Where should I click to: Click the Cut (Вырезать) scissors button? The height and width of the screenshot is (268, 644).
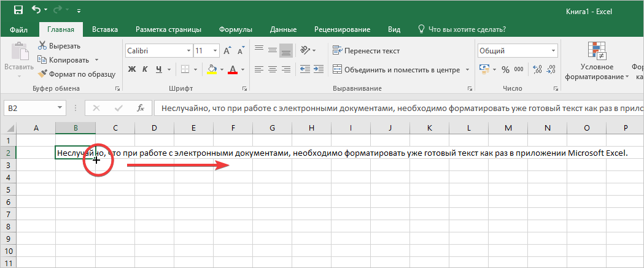pyautogui.click(x=59, y=45)
